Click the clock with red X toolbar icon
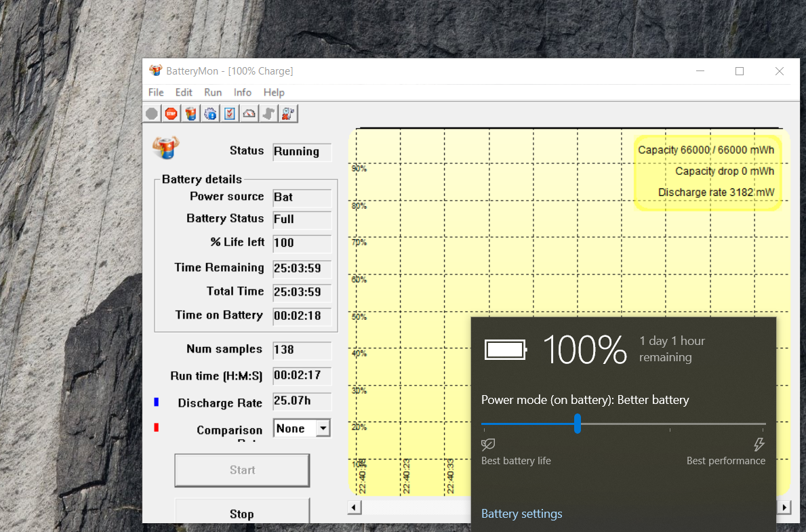Screen dimensions: 806x532 point(288,114)
